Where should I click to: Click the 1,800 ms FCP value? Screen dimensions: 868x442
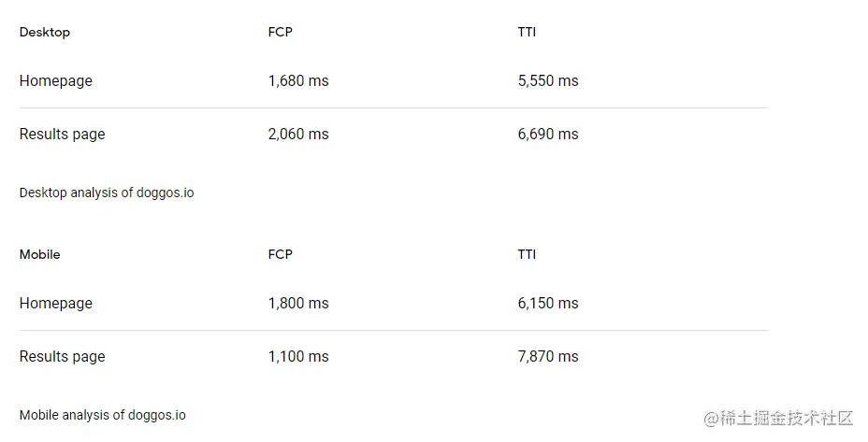(x=298, y=304)
